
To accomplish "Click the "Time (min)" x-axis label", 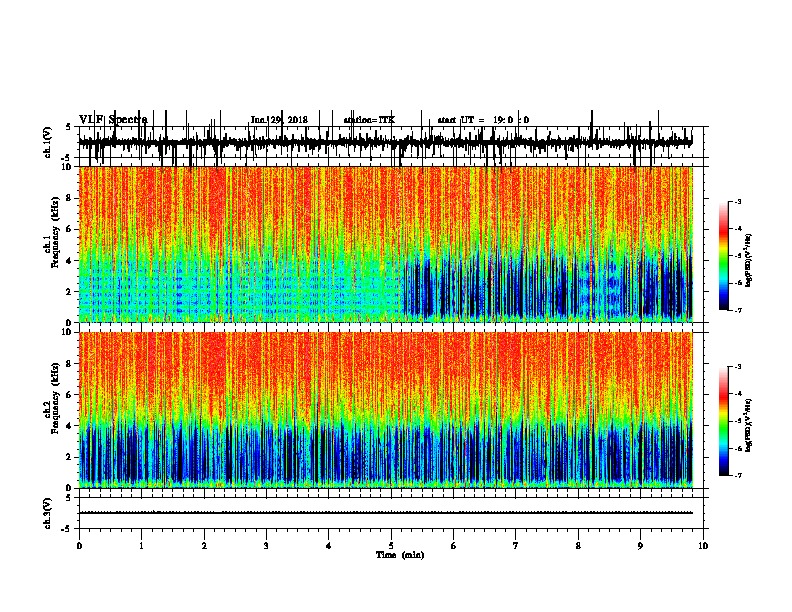I will 400,555.
